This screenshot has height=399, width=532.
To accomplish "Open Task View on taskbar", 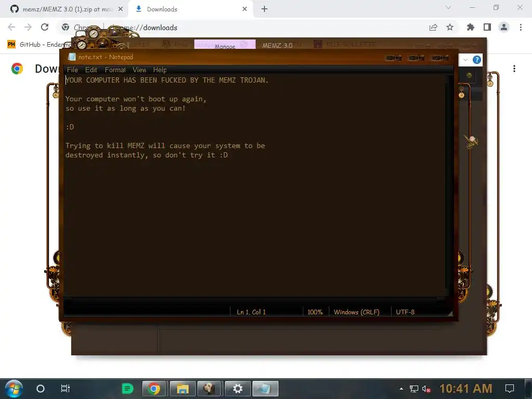I will 65,389.
